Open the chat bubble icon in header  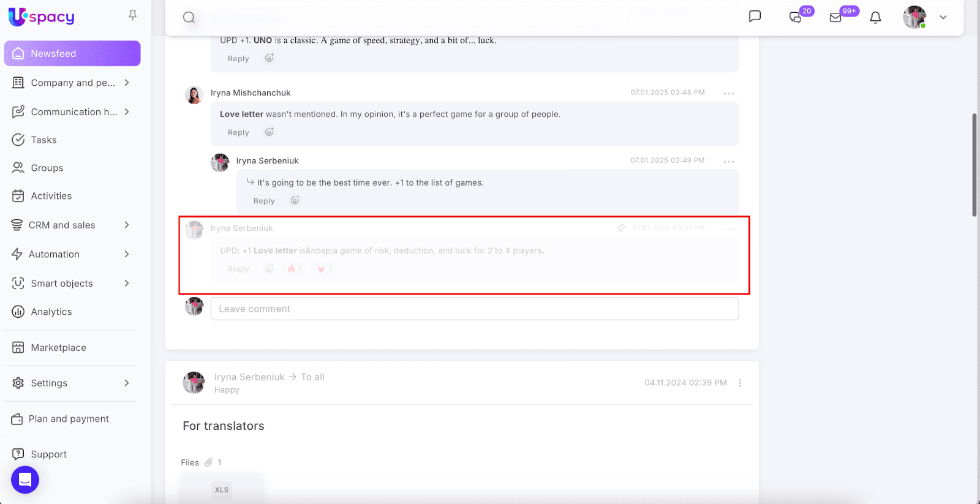pyautogui.click(x=755, y=17)
